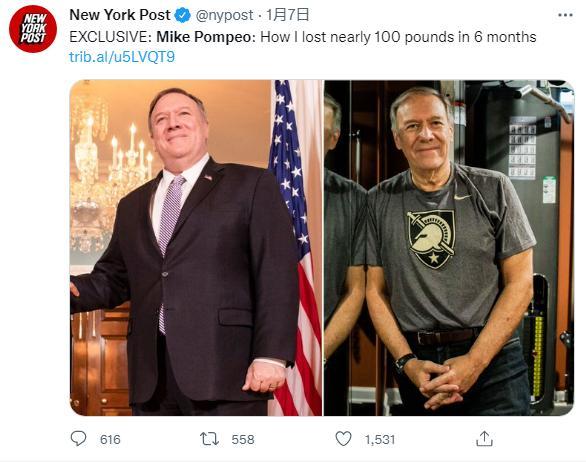This screenshot has height=462, width=586.
Task: Click the 1,531 likes count
Action: coord(380,440)
